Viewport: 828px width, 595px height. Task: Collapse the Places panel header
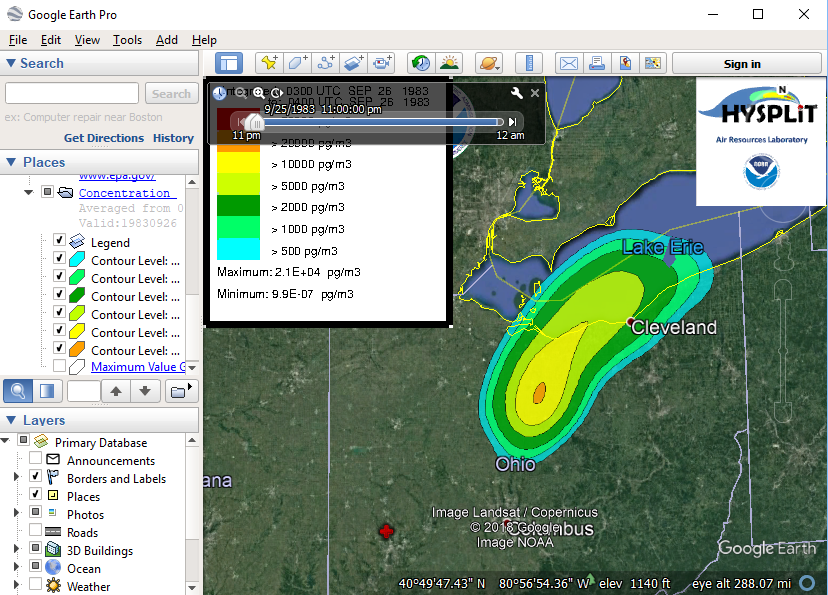click(x=11, y=162)
